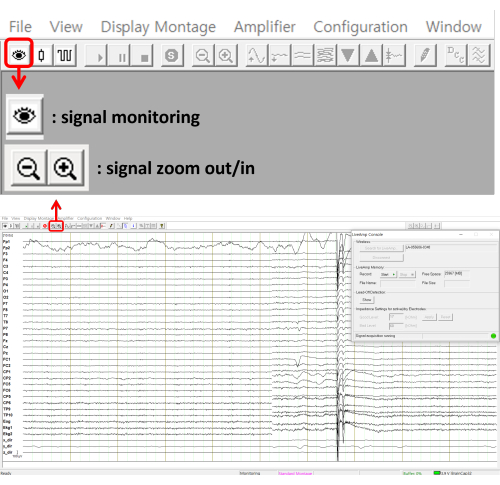The width and height of the screenshot is (500, 485).
Task: Click the triple wavy filter icon
Action: pyautogui.click(x=479, y=55)
